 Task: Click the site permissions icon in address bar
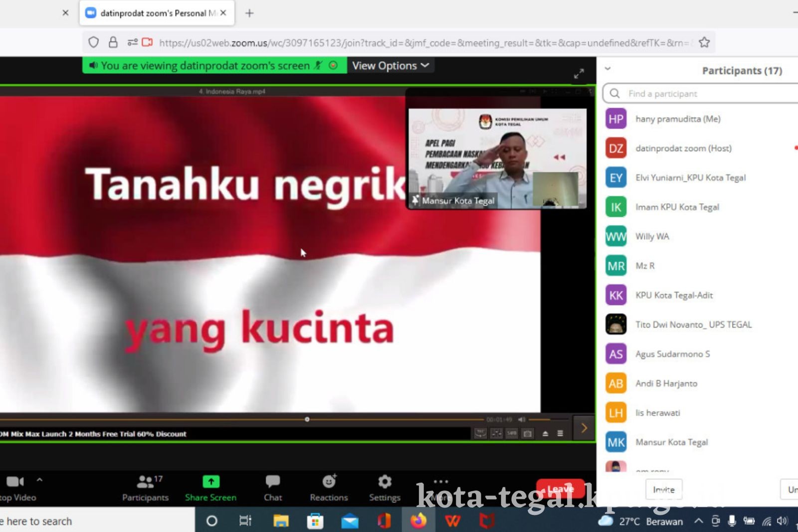tap(132, 42)
